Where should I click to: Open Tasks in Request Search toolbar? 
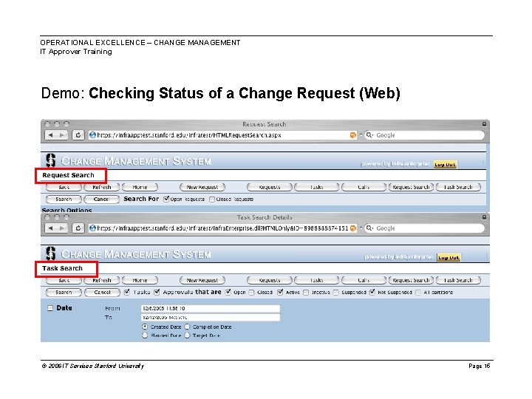(x=316, y=187)
